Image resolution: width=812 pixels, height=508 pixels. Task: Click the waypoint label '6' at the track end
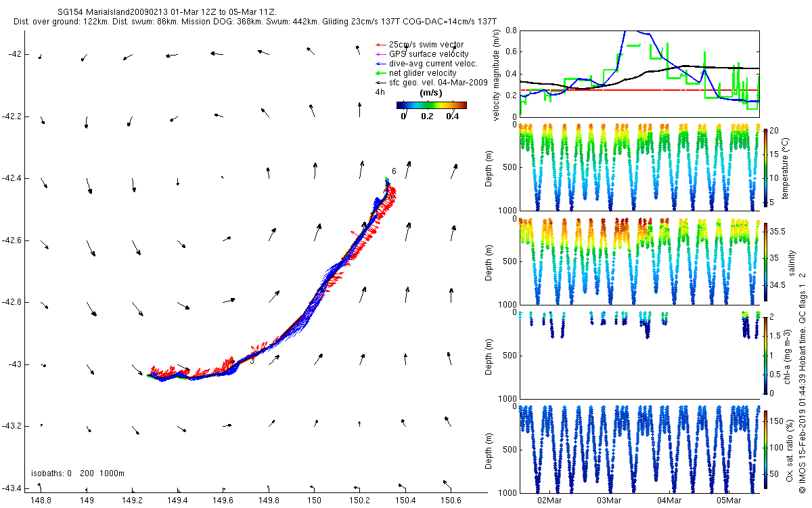point(394,171)
